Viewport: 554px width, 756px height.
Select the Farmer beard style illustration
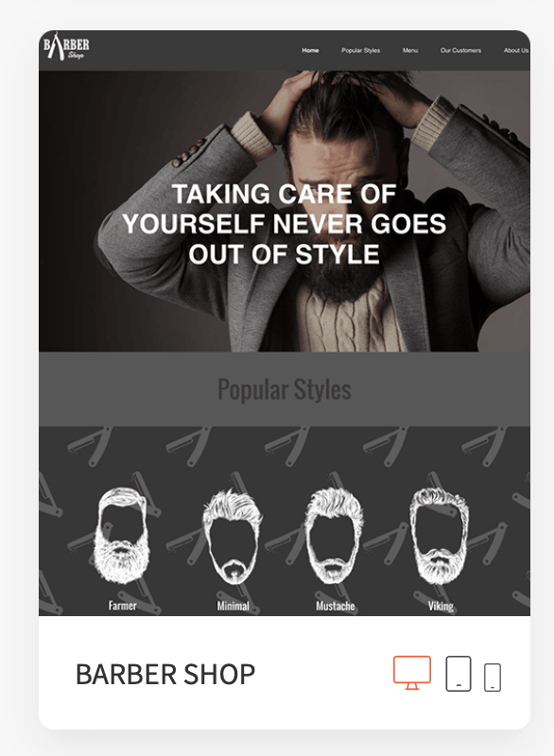point(122,535)
